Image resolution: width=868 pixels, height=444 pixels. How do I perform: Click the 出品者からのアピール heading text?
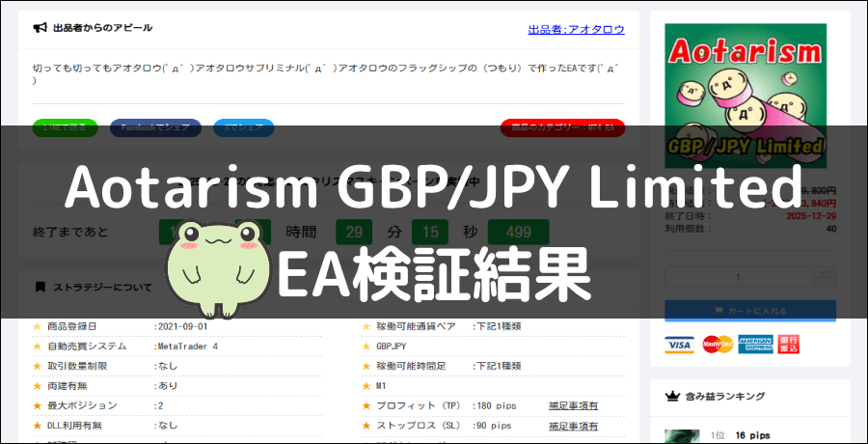[103, 28]
